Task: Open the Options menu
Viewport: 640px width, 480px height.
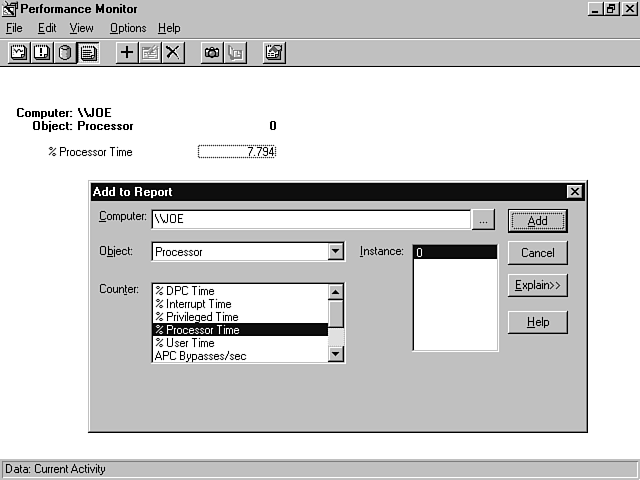Action: [128, 28]
